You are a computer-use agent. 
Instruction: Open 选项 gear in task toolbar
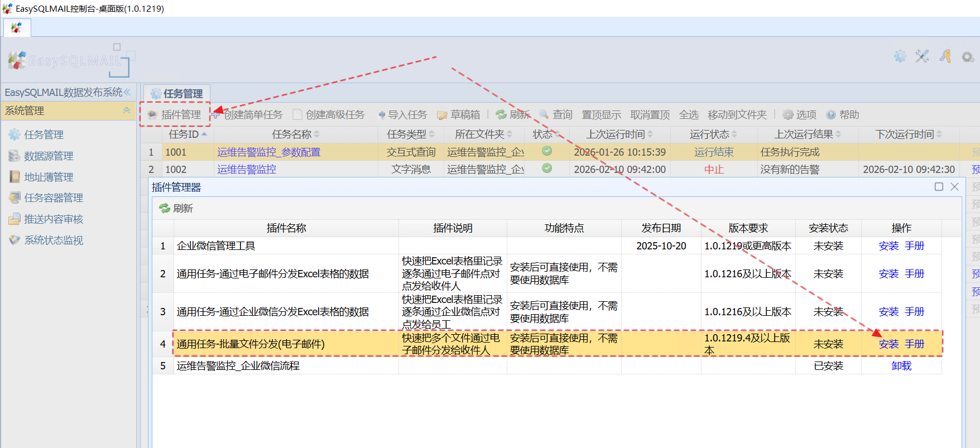tap(788, 115)
